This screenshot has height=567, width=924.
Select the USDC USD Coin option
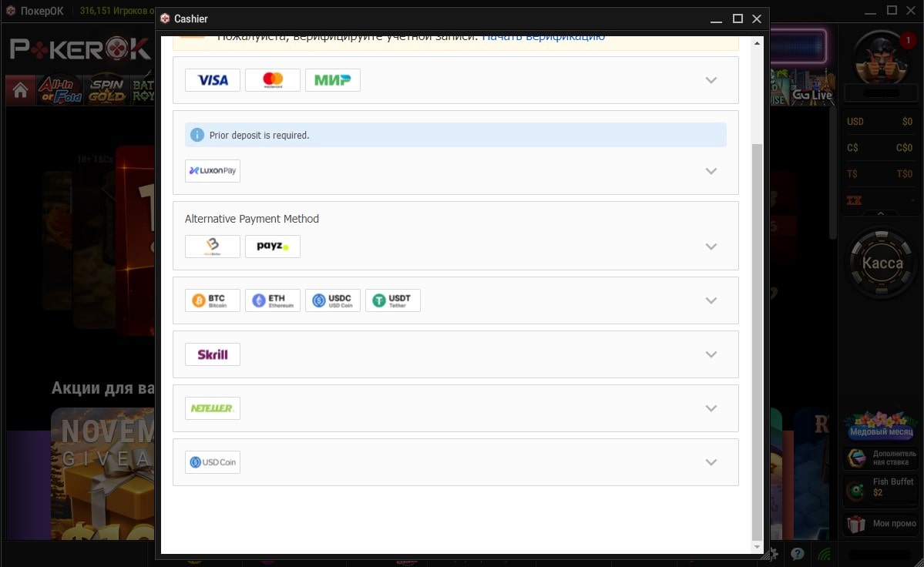coord(332,300)
